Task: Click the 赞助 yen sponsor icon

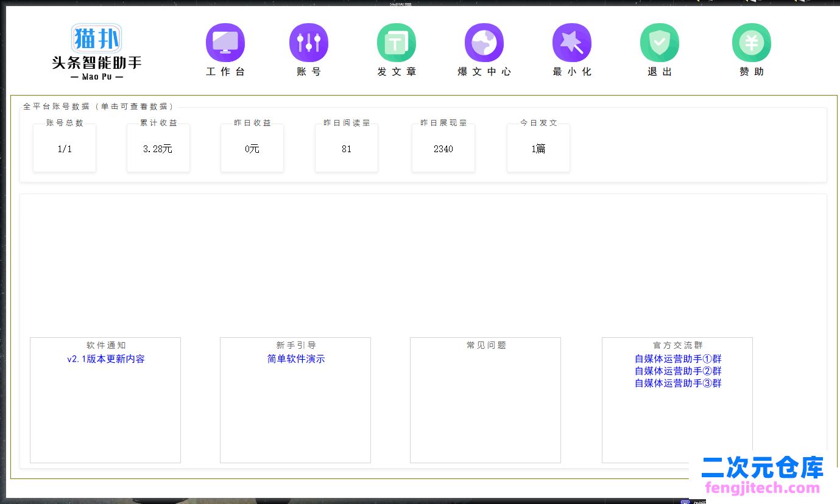Action: [x=752, y=43]
